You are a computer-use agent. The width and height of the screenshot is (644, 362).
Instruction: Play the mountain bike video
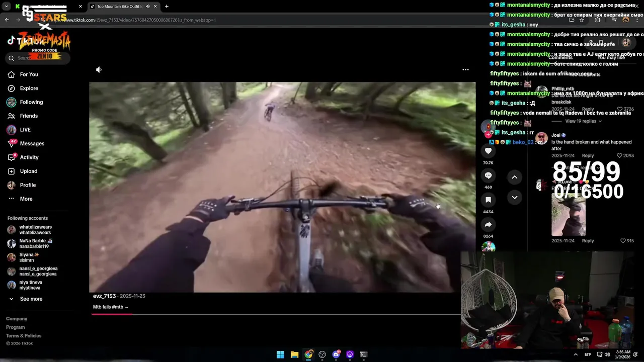coord(282,187)
